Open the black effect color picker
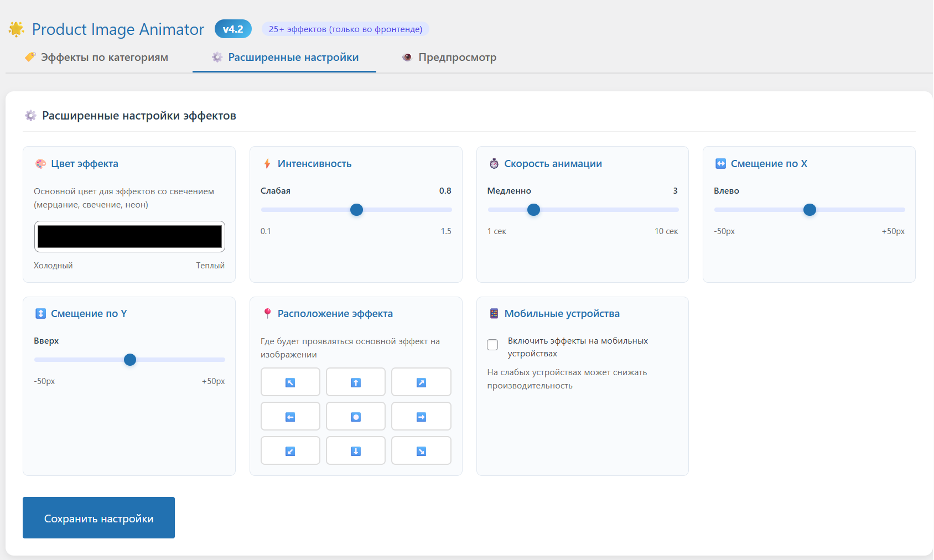This screenshot has width=934, height=560. click(129, 236)
